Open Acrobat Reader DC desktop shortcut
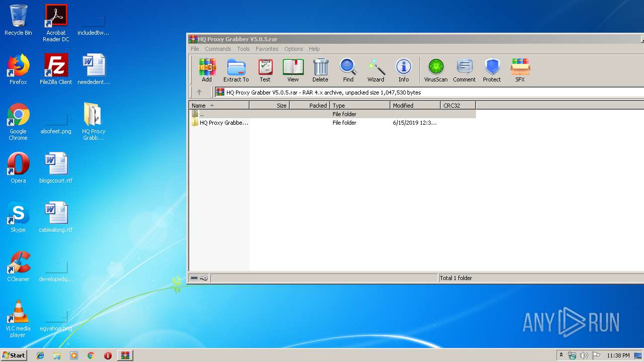644x362 pixels. 56,23
